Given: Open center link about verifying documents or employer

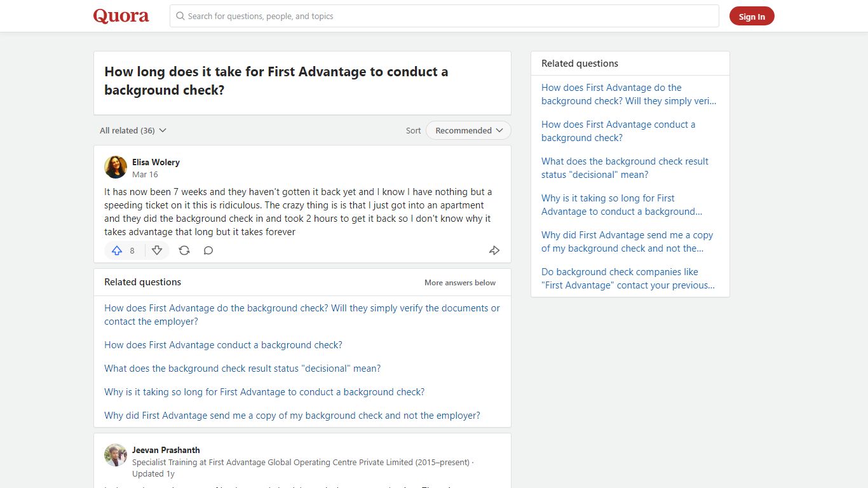Looking at the screenshot, I should (302, 315).
